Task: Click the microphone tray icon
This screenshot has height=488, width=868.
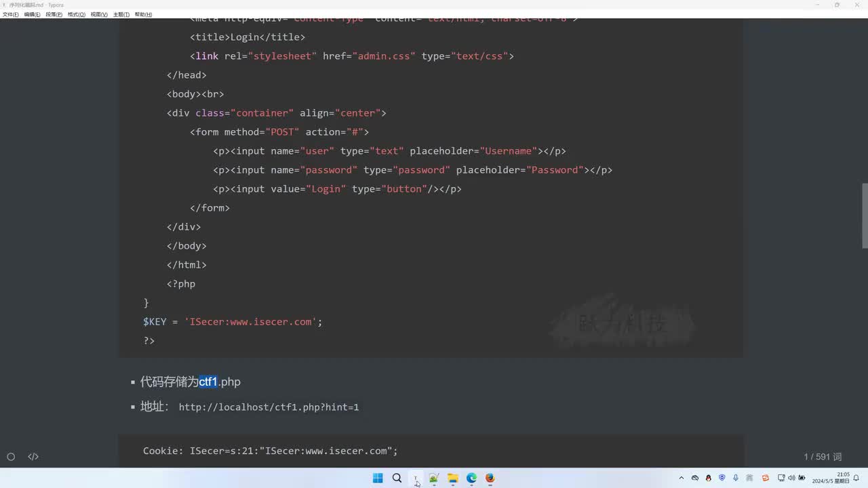Action: pos(736,478)
